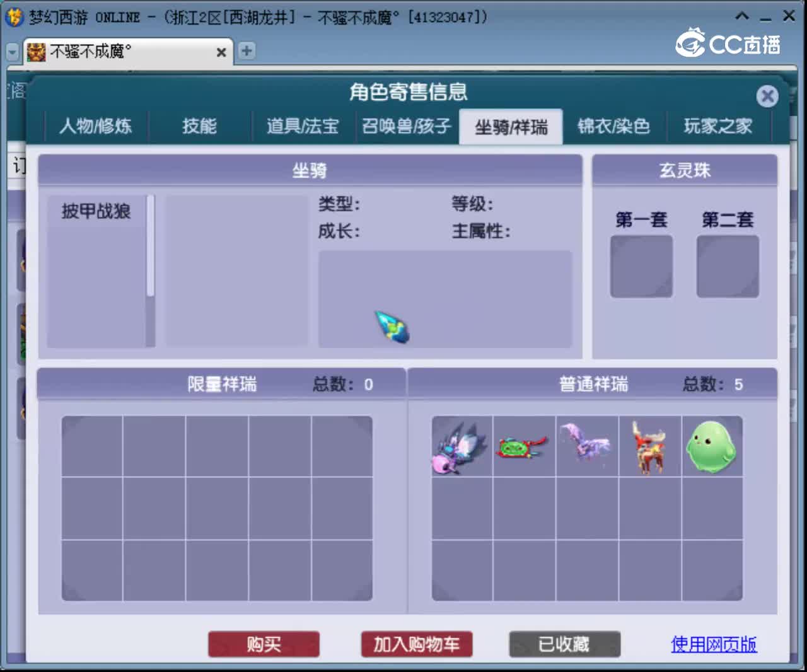Click the 成长: label
The width and height of the screenshot is (807, 672).
(339, 231)
